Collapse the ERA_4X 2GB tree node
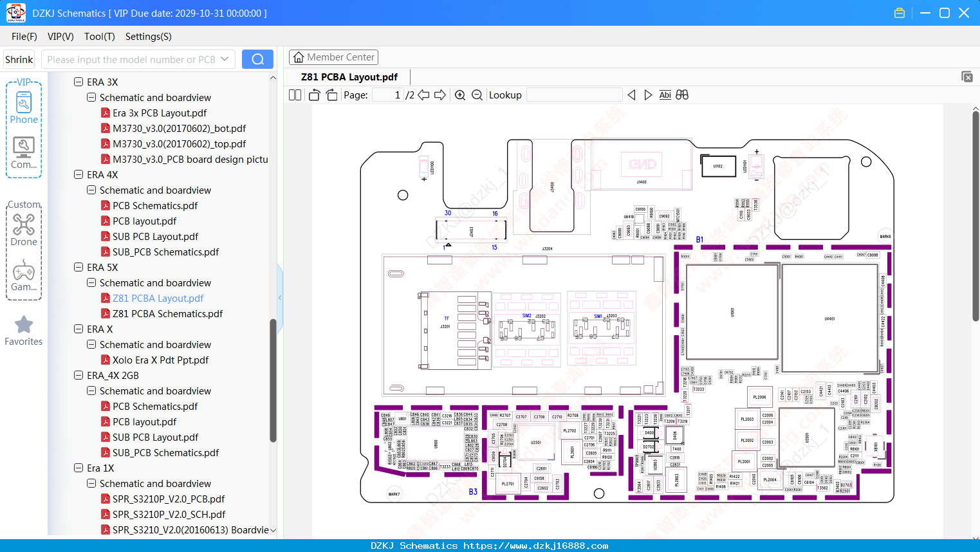The height and width of the screenshot is (552, 980). [79, 375]
